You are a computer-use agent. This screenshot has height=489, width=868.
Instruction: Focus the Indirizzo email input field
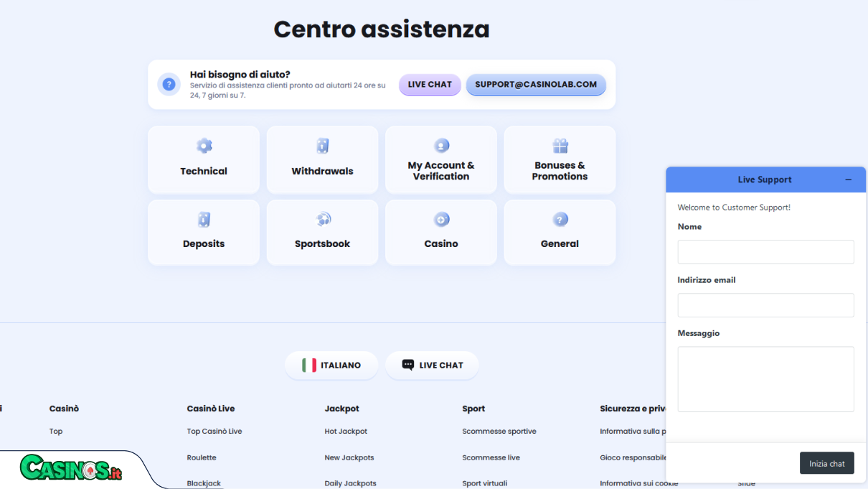(x=765, y=305)
